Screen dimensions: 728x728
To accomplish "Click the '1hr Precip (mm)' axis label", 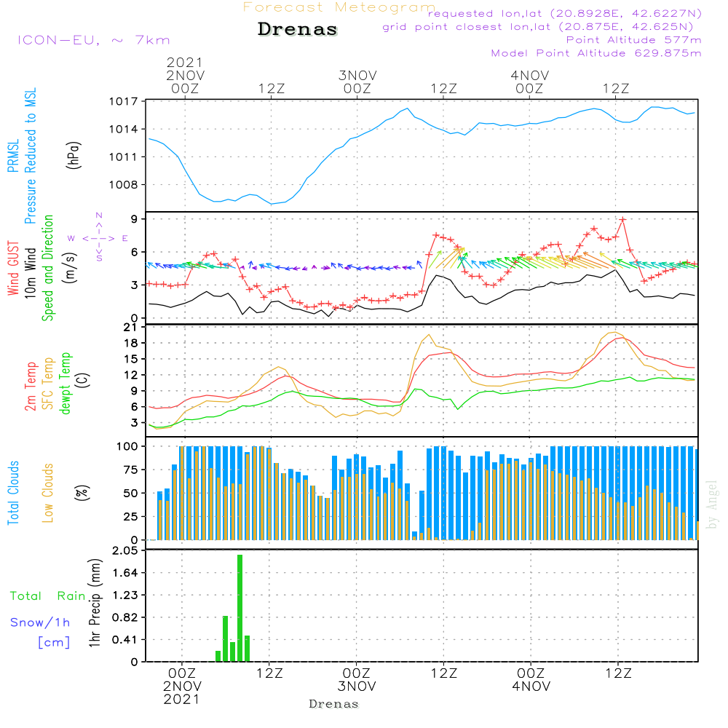I will coord(95,603).
